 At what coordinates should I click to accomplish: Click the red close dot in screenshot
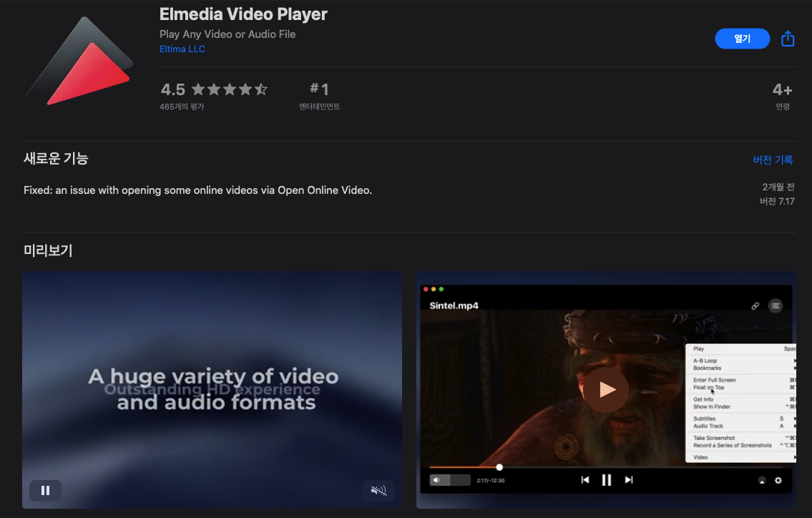coord(426,289)
